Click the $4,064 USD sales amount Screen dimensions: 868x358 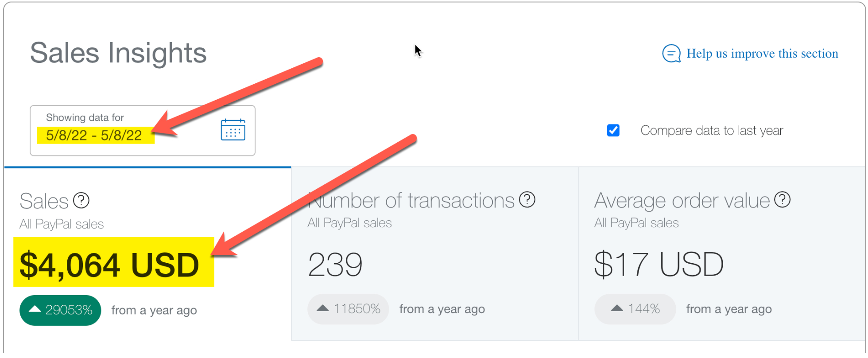[x=109, y=265]
